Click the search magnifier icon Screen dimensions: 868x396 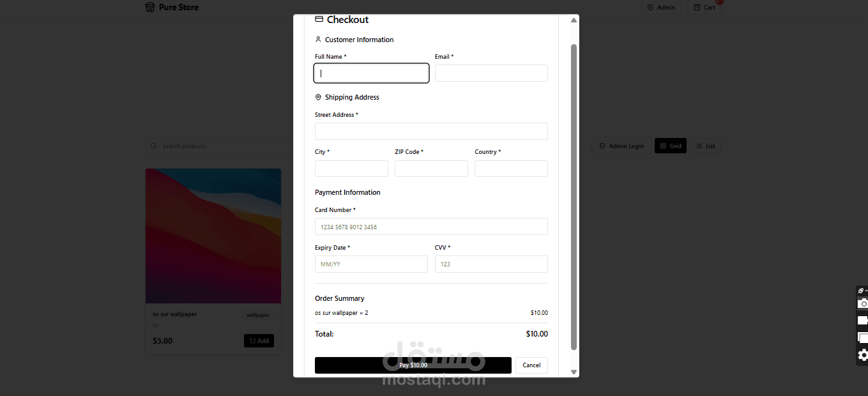[153, 146]
